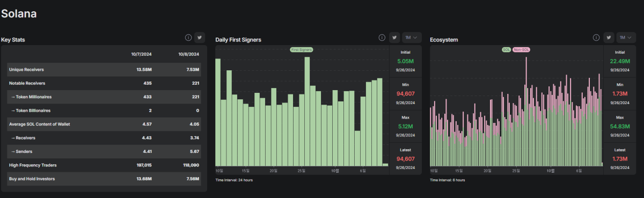Click Min value 1.73M in Ecosystem
This screenshot has width=644, height=198.
[620, 94]
